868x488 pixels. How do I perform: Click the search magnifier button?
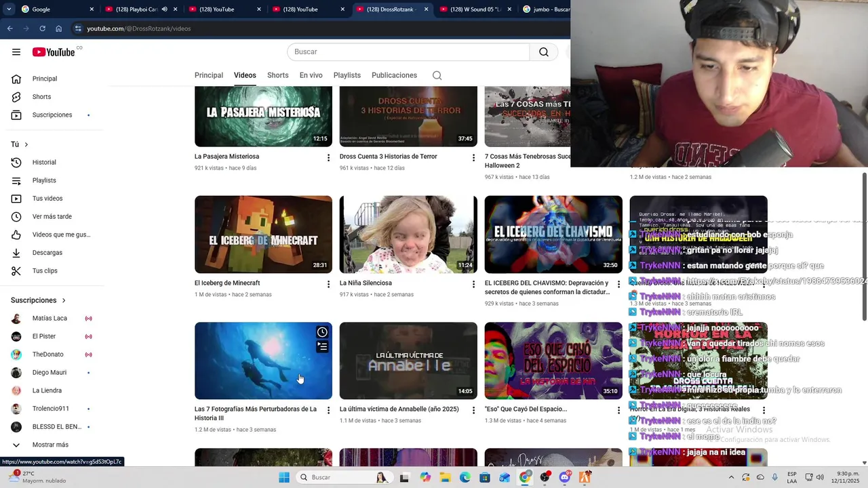click(544, 52)
